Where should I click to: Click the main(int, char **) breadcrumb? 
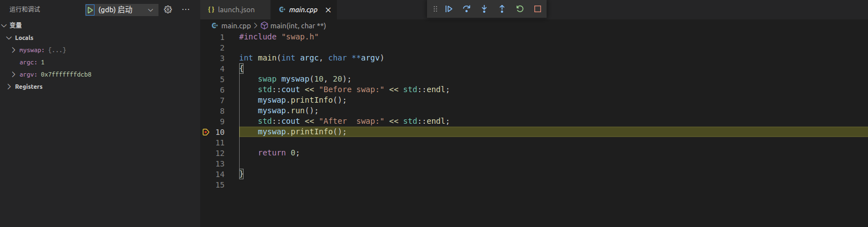click(x=297, y=26)
